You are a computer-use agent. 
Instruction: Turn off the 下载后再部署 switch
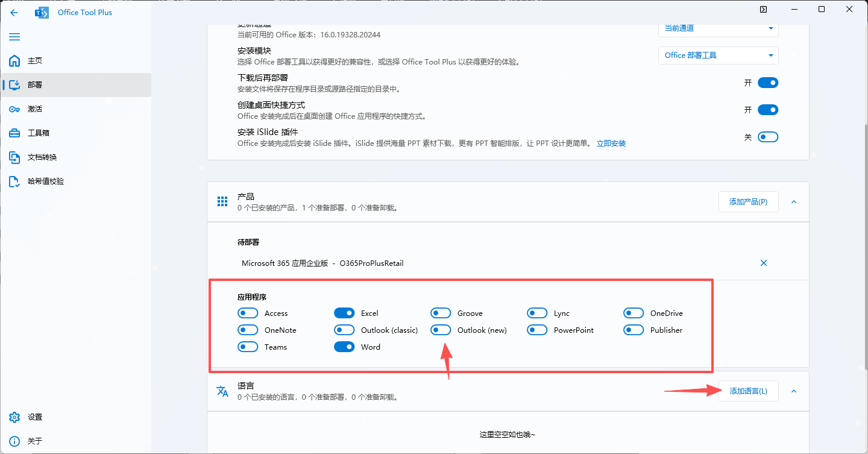coord(768,83)
